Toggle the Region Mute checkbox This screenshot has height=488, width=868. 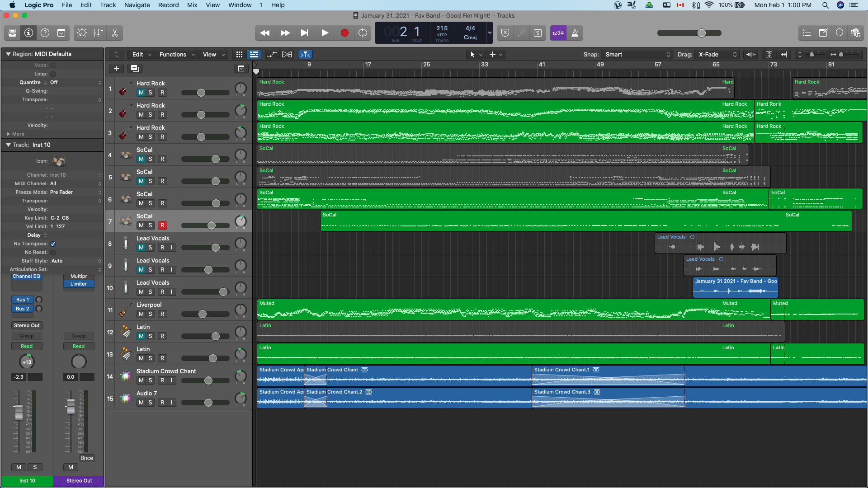(53, 65)
